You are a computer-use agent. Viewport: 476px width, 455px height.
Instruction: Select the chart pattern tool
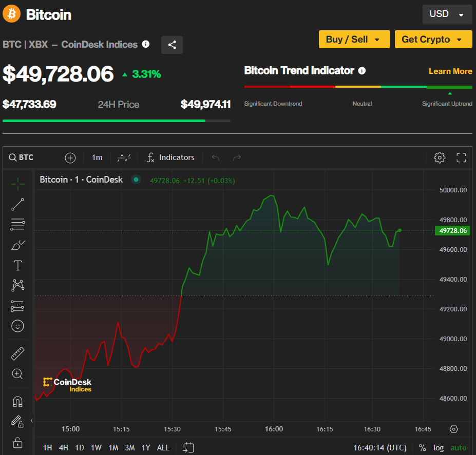pyautogui.click(x=17, y=285)
